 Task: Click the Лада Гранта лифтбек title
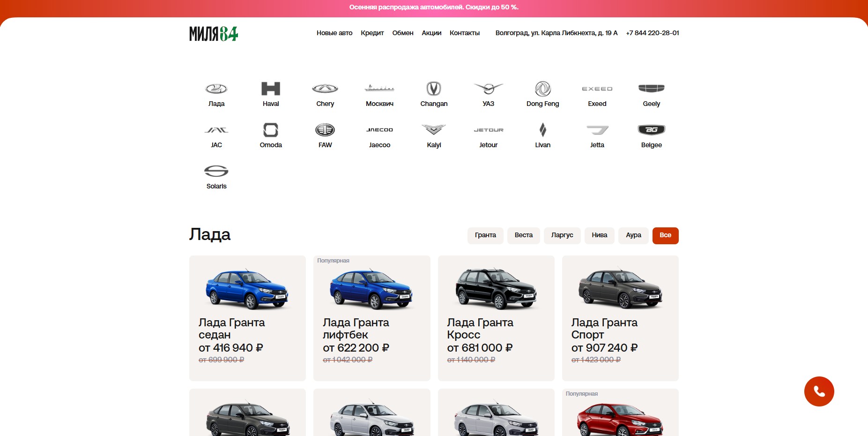[356, 329]
